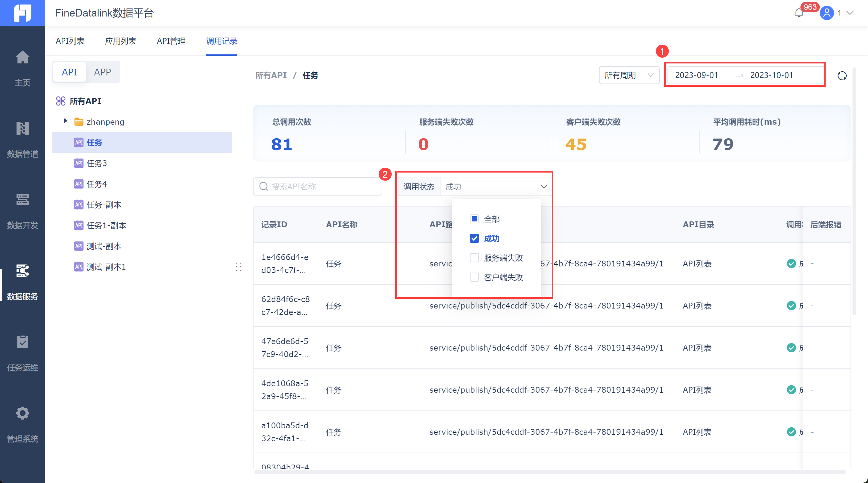Click the 所有API breadcrumb link
The image size is (868, 483).
pos(271,75)
